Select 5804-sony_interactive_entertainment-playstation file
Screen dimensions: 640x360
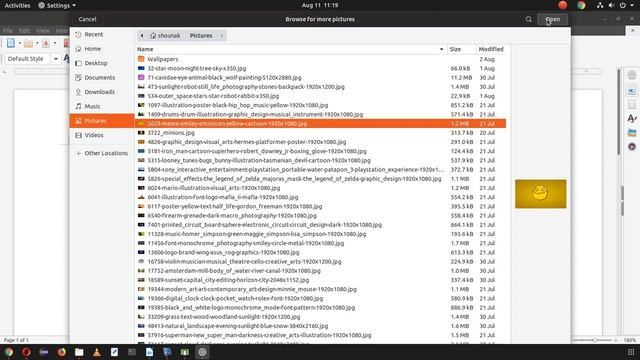point(320,169)
